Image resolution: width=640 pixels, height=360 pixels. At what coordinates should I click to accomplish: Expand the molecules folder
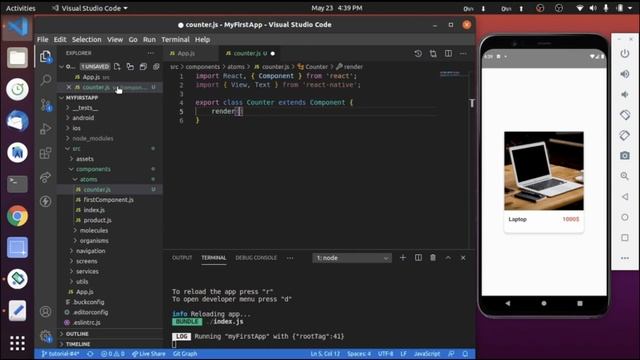tap(94, 231)
